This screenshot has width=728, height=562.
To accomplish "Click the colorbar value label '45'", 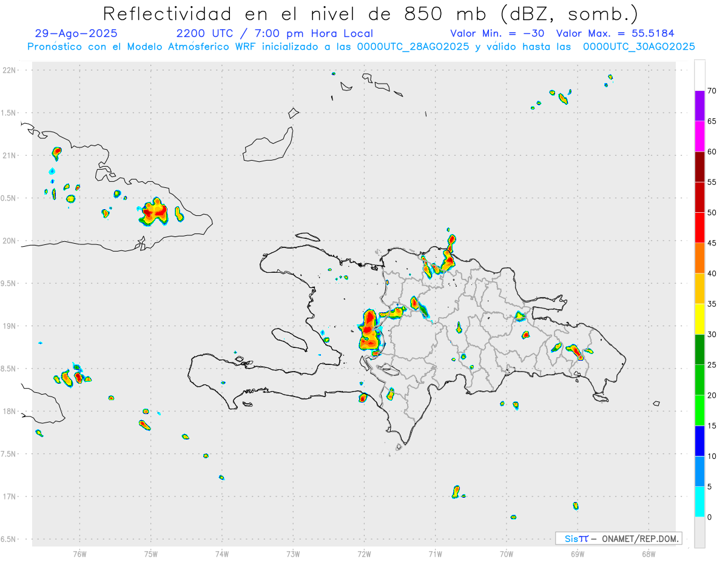I will pos(712,243).
